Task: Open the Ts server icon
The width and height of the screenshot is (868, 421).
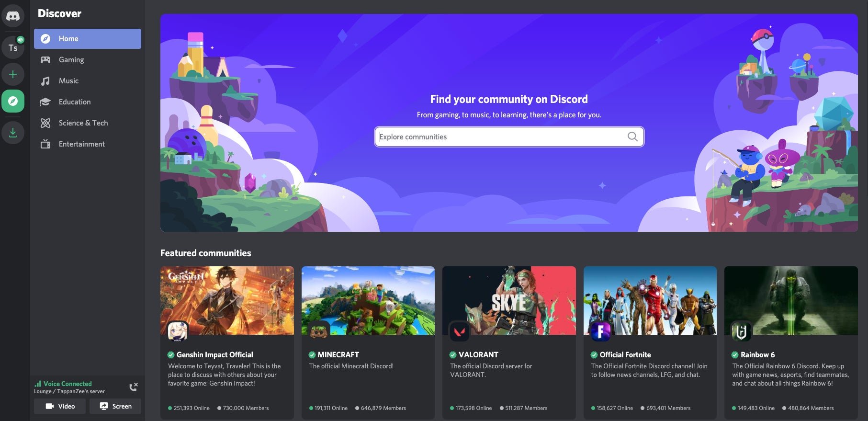Action: [x=13, y=47]
